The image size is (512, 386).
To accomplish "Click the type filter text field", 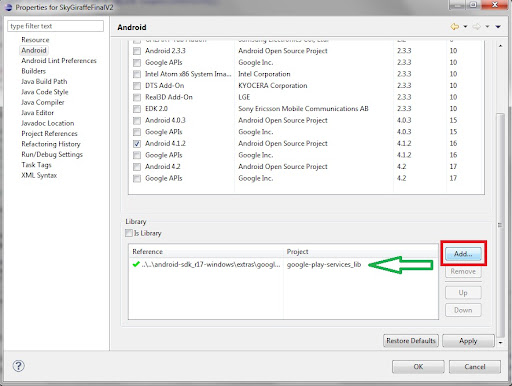I will click(x=55, y=26).
